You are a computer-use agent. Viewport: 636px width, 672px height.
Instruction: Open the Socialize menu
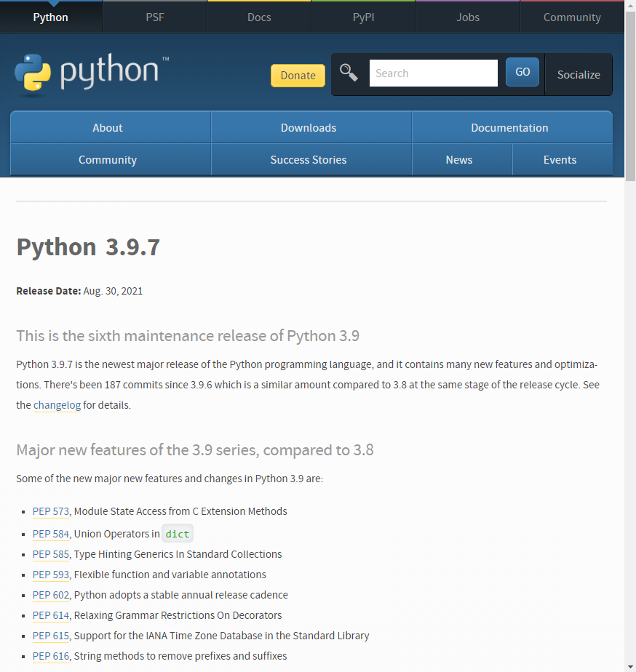coord(579,75)
